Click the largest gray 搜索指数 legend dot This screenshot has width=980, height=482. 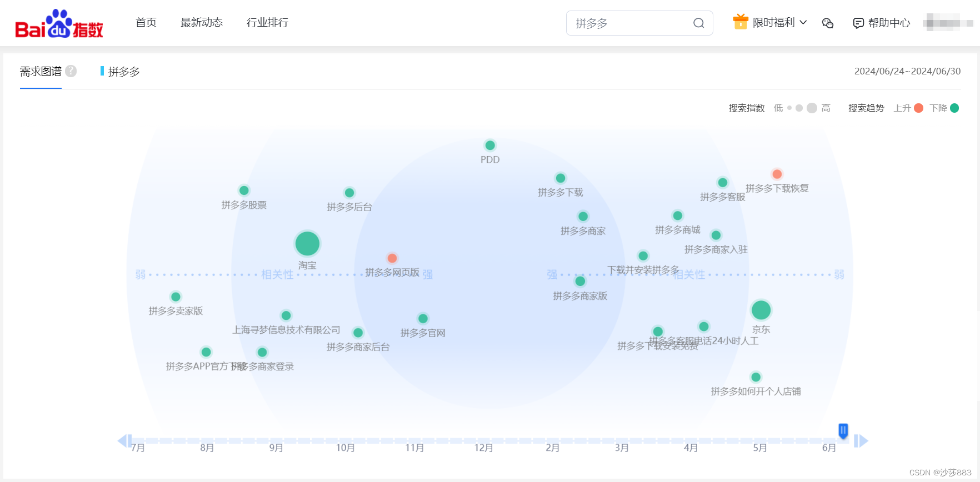(812, 108)
